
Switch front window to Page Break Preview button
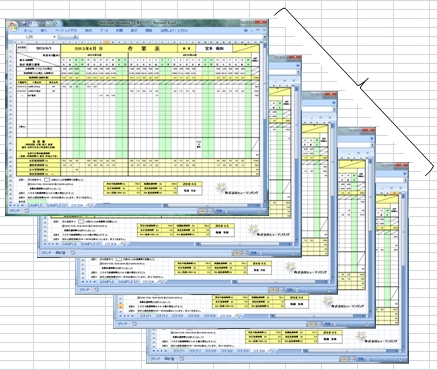pyautogui.click(x=212, y=211)
